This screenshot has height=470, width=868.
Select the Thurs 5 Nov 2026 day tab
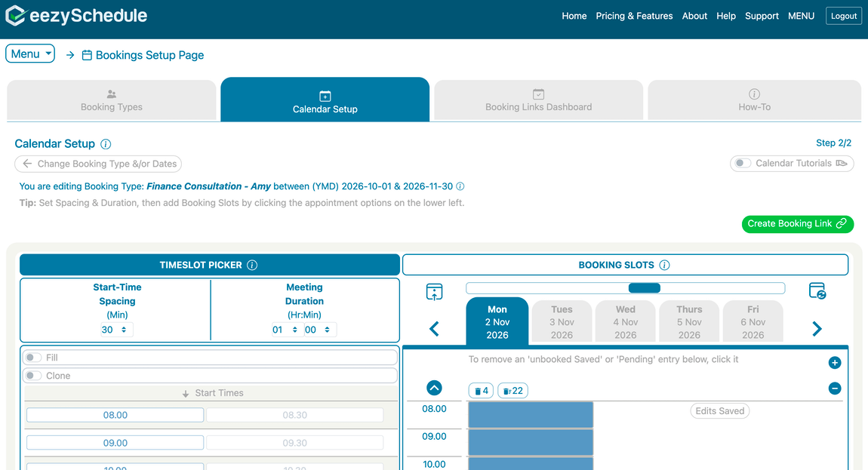pos(689,322)
